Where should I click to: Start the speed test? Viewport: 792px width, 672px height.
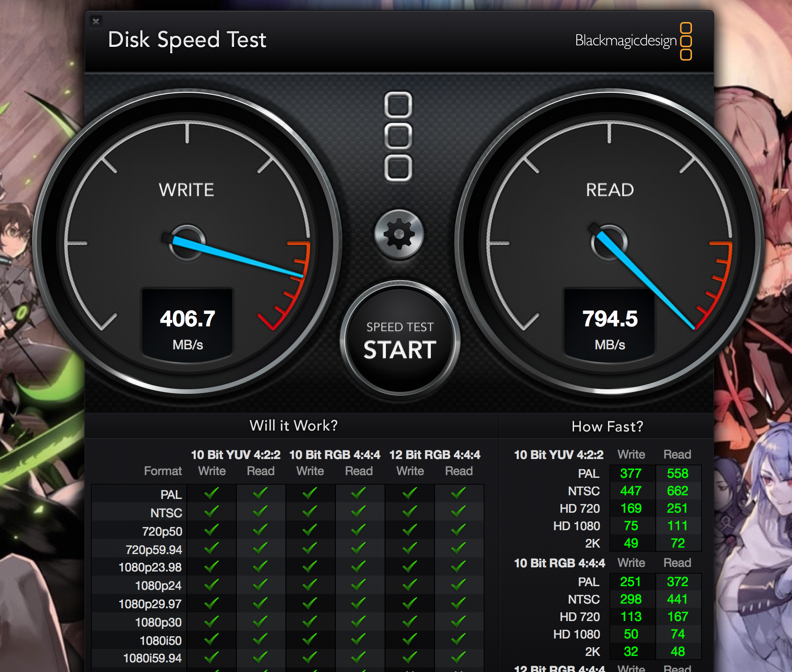click(400, 341)
